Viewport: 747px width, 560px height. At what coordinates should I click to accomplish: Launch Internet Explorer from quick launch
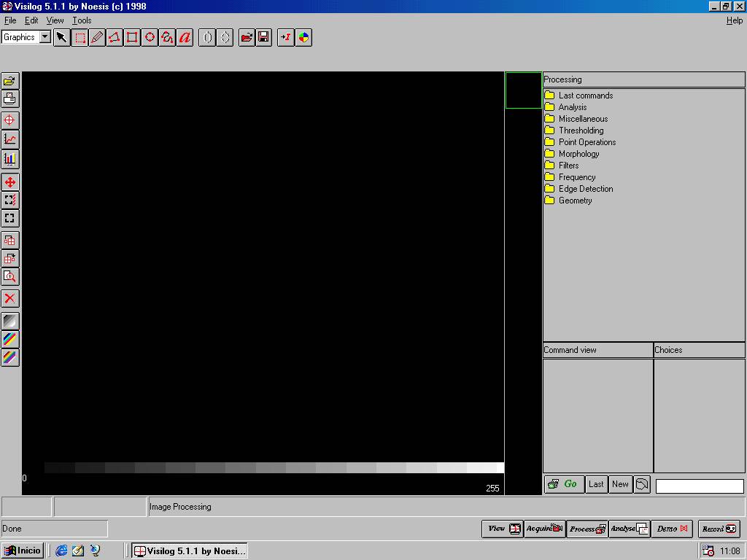[61, 551]
